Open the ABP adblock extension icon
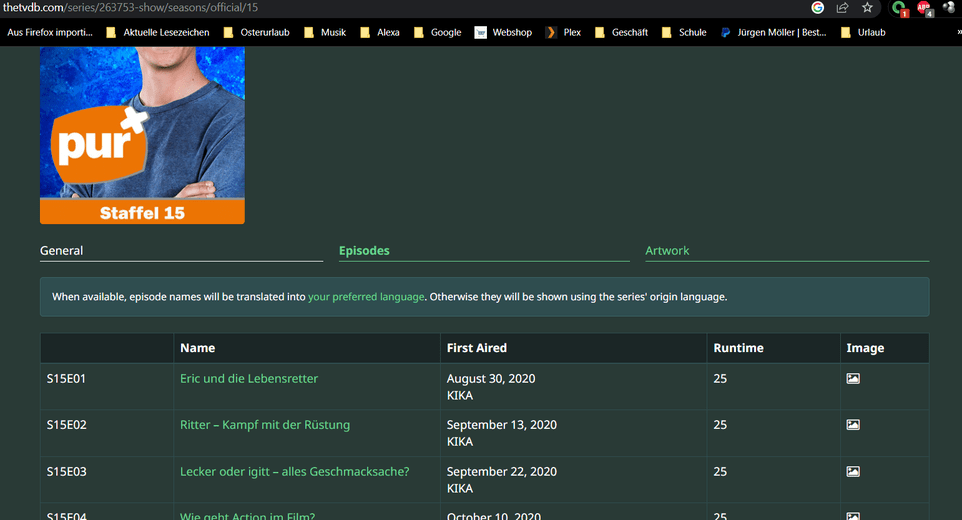Viewport: 962px width, 520px height. [925, 8]
